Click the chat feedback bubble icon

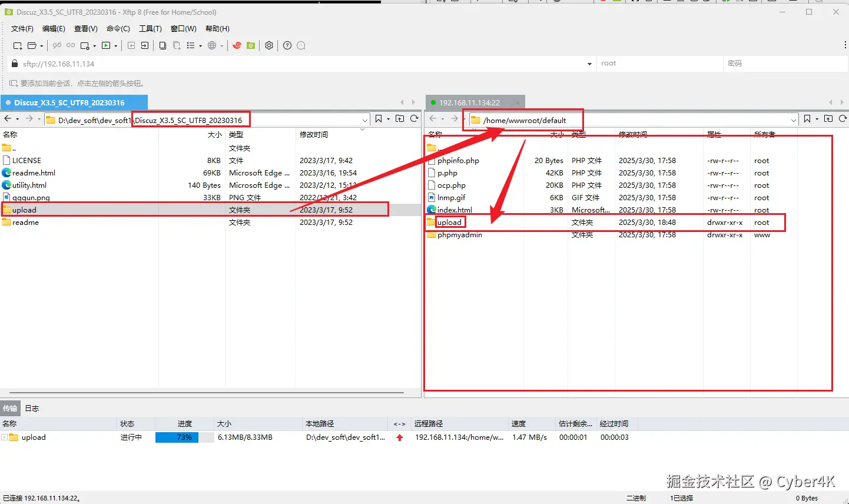click(301, 45)
